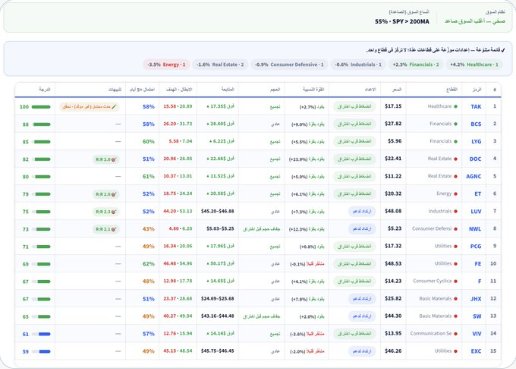Click the Communication Se sector label in VIV row

[x=431, y=333]
